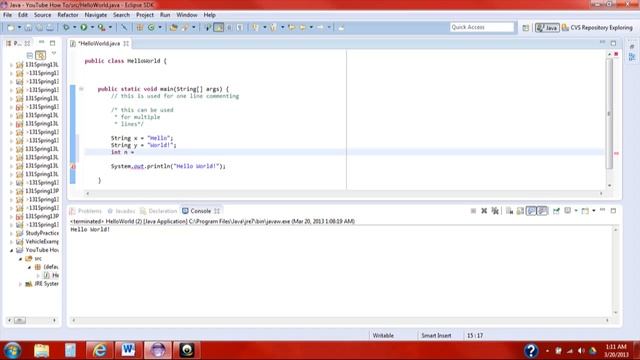Open Package Explorer view menu arrow
The image size is (640, 360).
point(53,53)
